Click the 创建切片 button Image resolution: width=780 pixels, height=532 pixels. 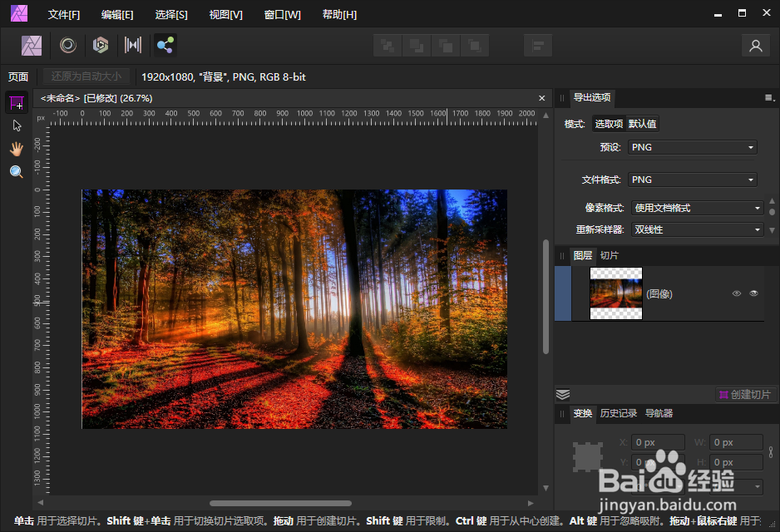[747, 394]
